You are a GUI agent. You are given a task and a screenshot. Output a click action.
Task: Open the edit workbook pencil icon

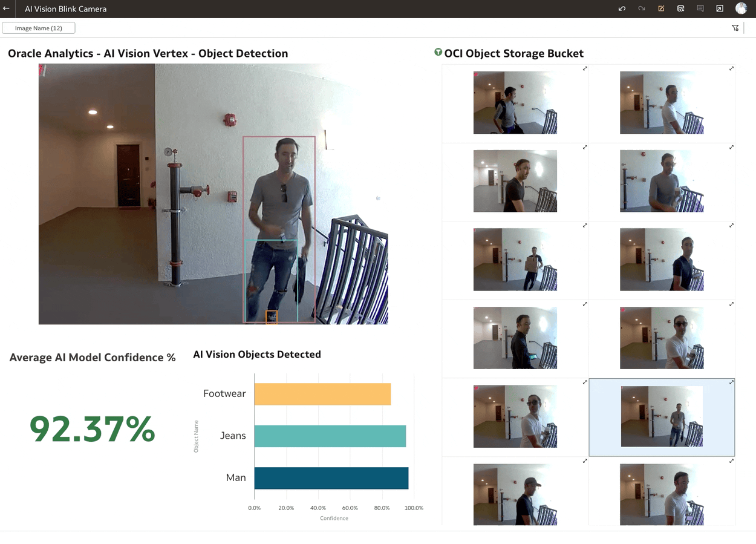click(661, 8)
